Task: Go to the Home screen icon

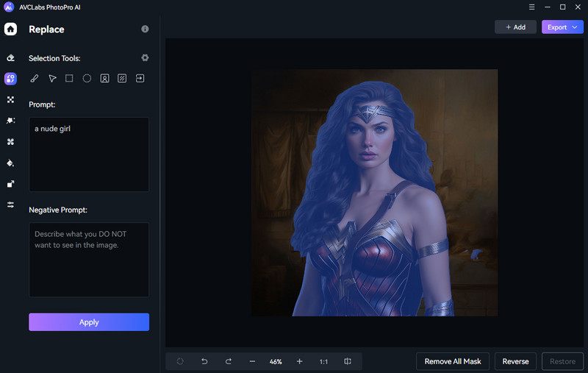Action: click(10, 29)
